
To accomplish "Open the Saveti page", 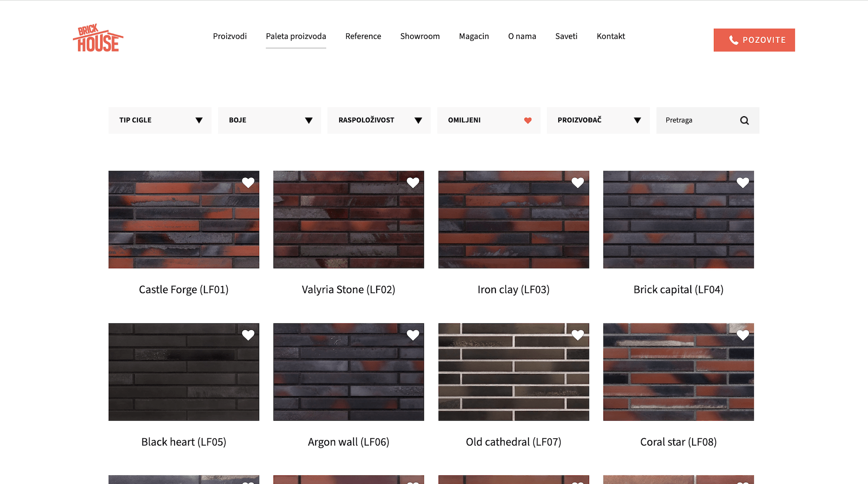I will [x=566, y=36].
